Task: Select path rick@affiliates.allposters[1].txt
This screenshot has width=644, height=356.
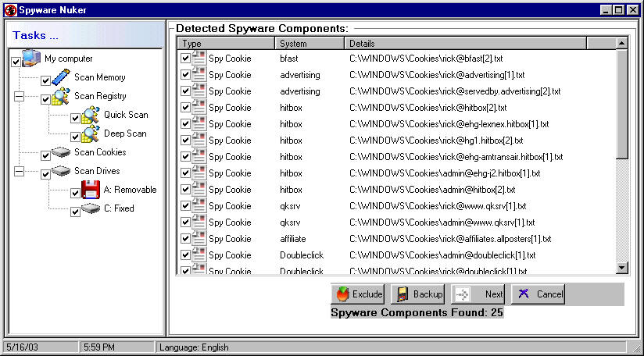Action: pyautogui.click(x=450, y=239)
